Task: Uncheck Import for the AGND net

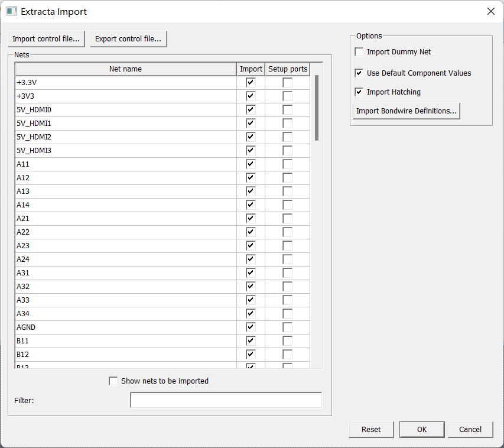Action: click(x=250, y=327)
